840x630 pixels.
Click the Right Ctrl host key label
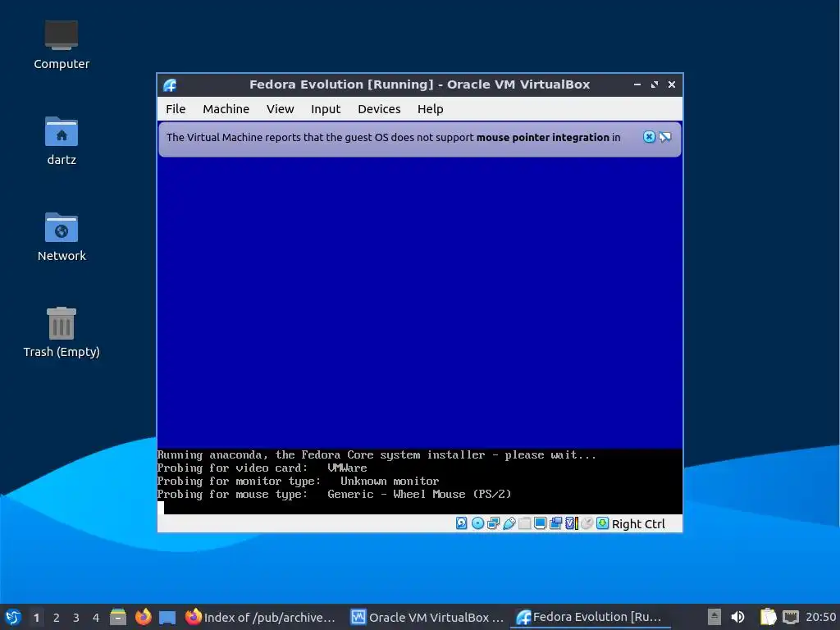pos(638,524)
